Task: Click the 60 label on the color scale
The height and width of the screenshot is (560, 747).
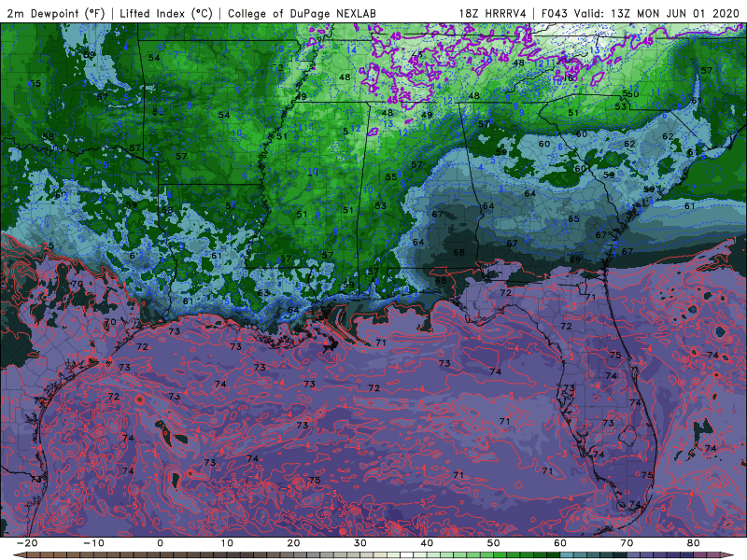Action: coord(560,543)
